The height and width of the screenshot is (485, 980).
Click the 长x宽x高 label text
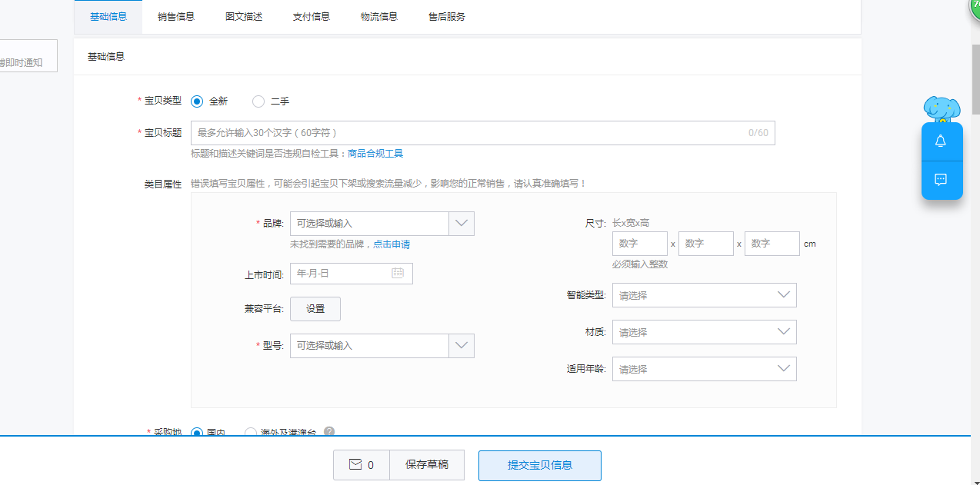point(631,223)
